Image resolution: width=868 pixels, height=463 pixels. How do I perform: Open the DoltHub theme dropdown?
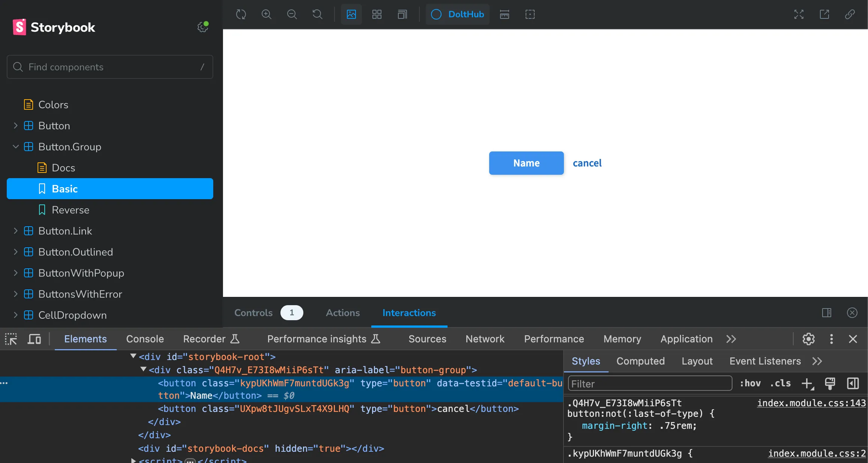(x=457, y=14)
